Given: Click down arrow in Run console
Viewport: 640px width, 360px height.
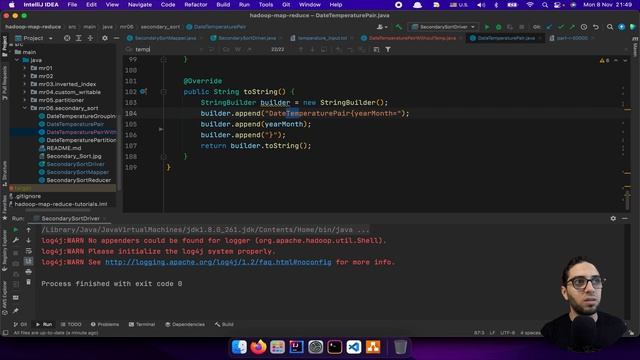Looking at the screenshot, I should (29, 240).
